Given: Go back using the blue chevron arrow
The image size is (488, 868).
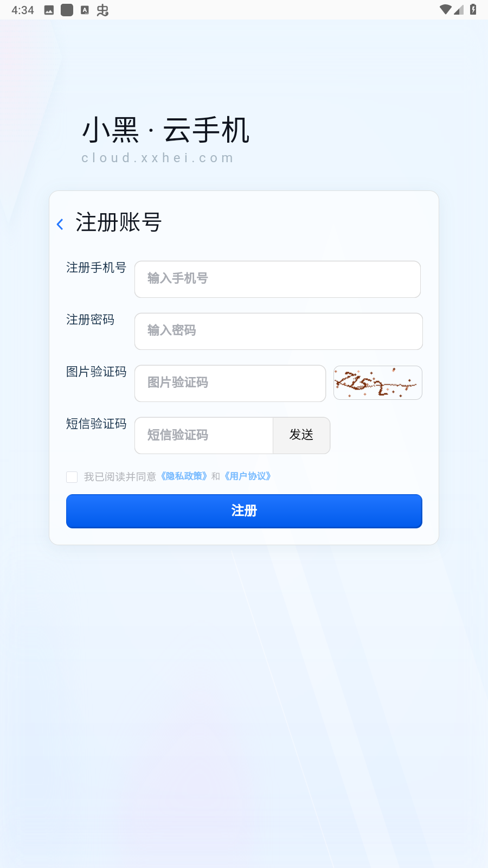Looking at the screenshot, I should 60,224.
